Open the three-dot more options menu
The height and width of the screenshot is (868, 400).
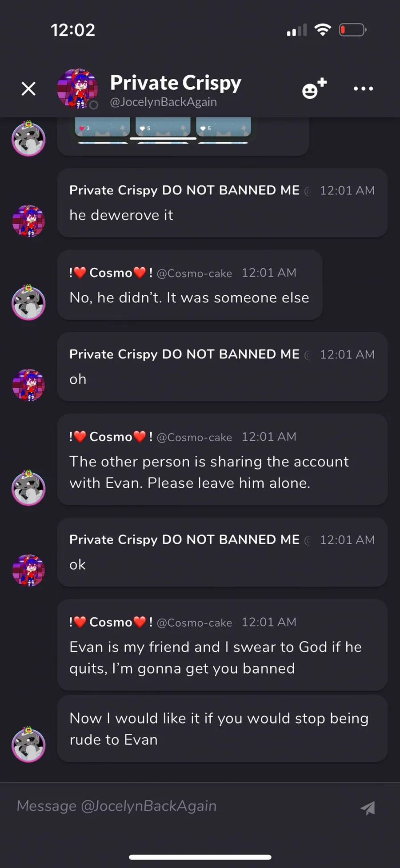coord(363,88)
